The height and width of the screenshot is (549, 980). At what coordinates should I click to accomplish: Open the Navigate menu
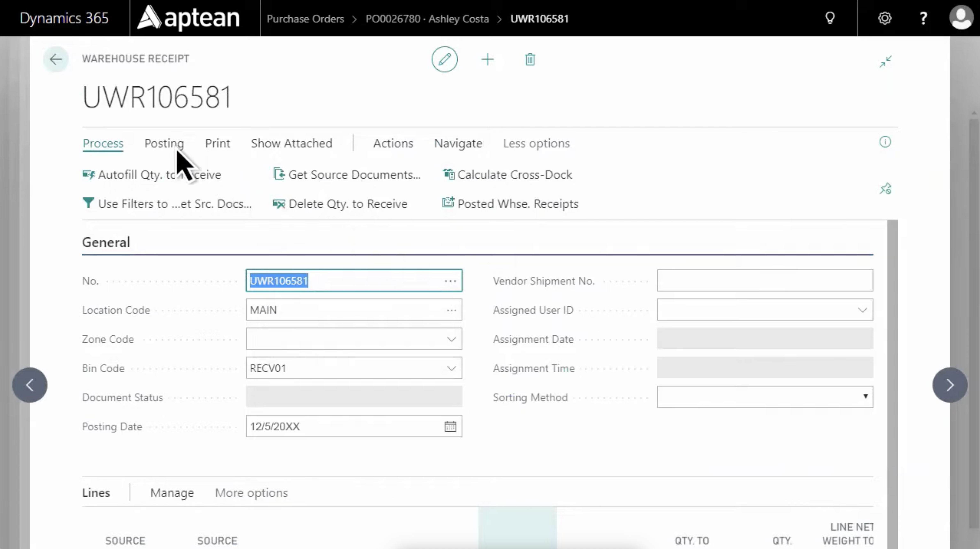tap(458, 143)
